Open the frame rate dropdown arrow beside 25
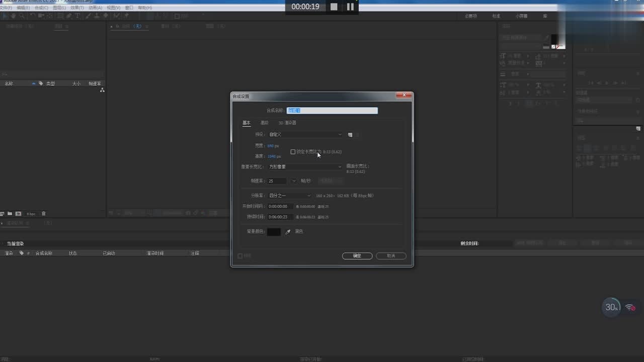The image size is (644, 362). (x=294, y=181)
